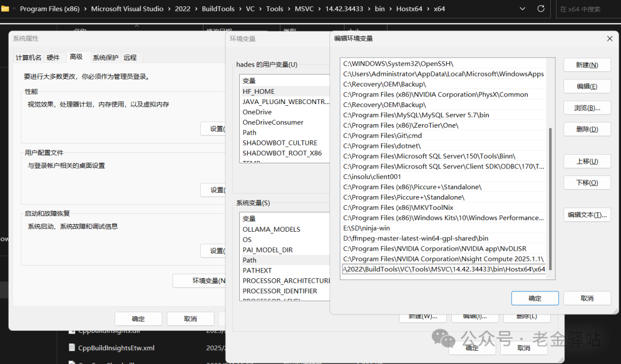Select the NVIDIA PhysX\Common path entry
This screenshot has height=364, width=621.
pos(443,94)
